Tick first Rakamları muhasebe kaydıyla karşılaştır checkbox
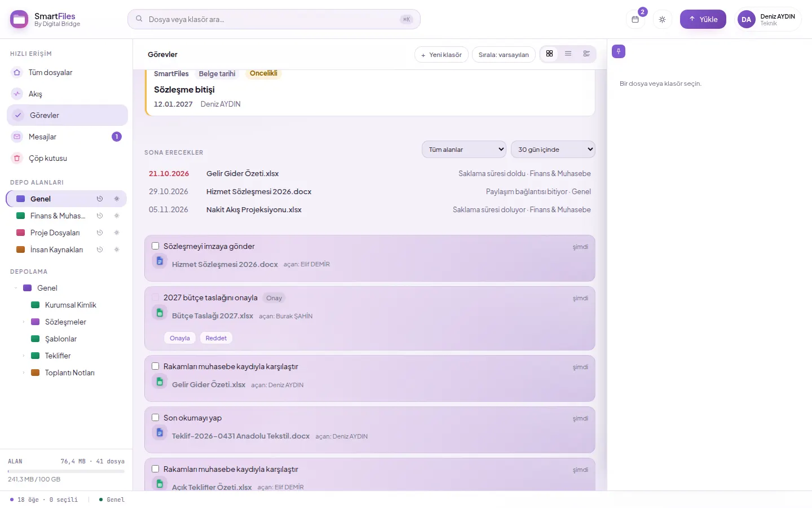 pos(156,366)
